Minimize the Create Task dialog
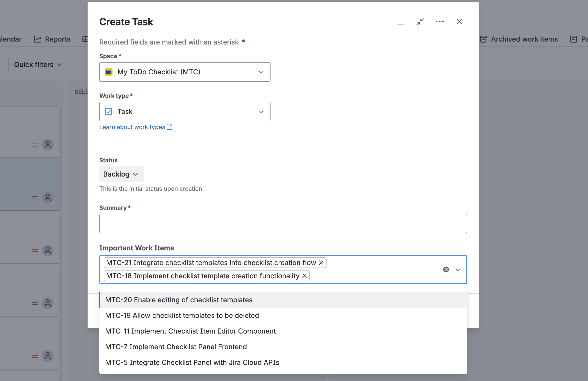Image resolution: width=588 pixels, height=381 pixels. (x=400, y=22)
